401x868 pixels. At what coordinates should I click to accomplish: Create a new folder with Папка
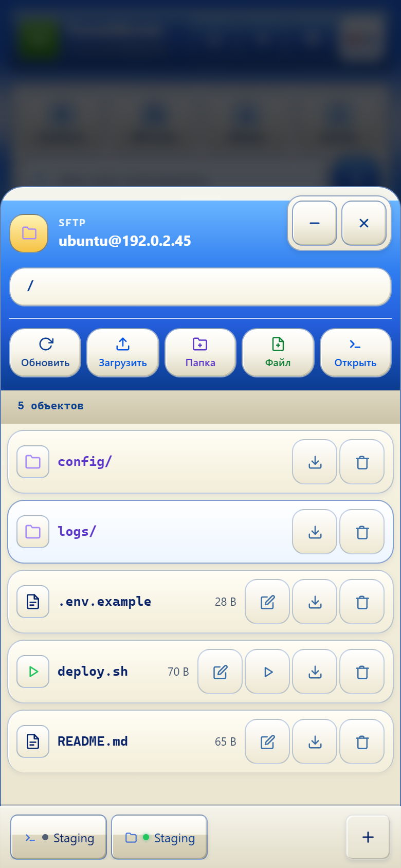(x=200, y=353)
